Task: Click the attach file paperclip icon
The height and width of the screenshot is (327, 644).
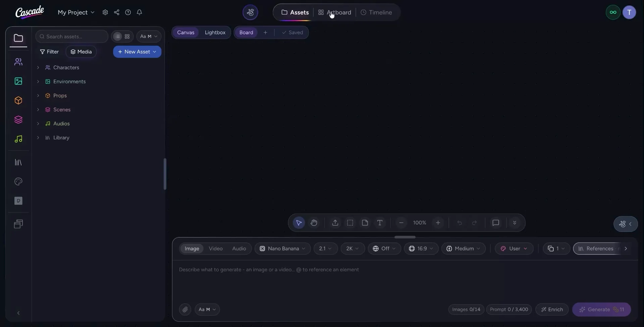Action: [x=185, y=310]
